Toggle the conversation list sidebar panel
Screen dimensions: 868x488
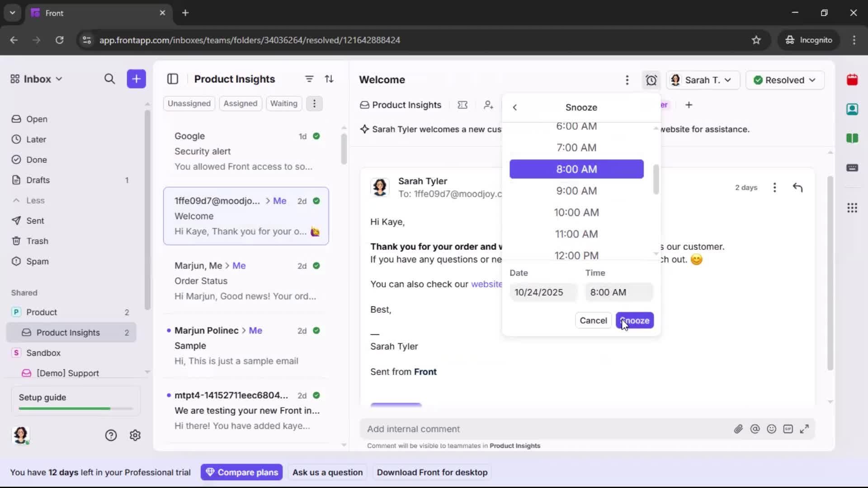pyautogui.click(x=173, y=79)
